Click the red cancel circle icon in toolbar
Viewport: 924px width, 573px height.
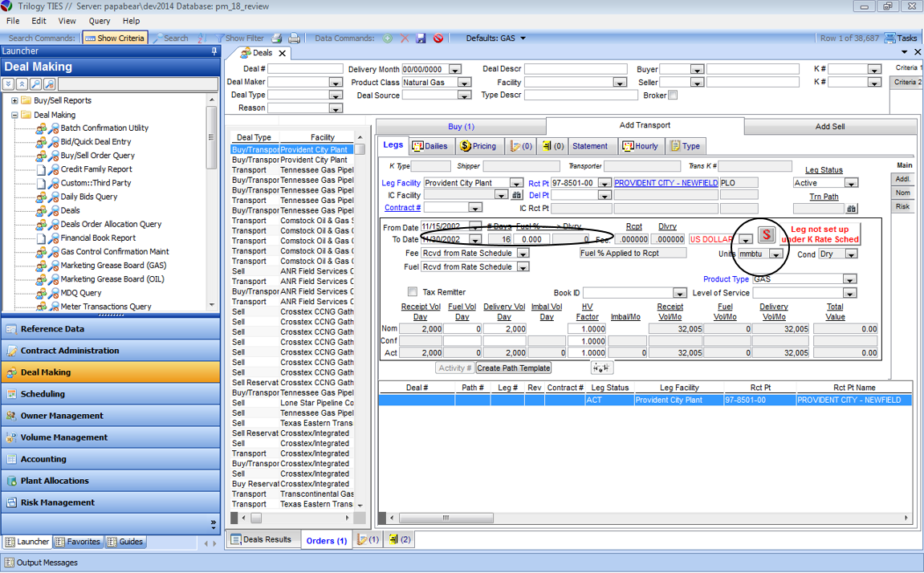(x=438, y=38)
